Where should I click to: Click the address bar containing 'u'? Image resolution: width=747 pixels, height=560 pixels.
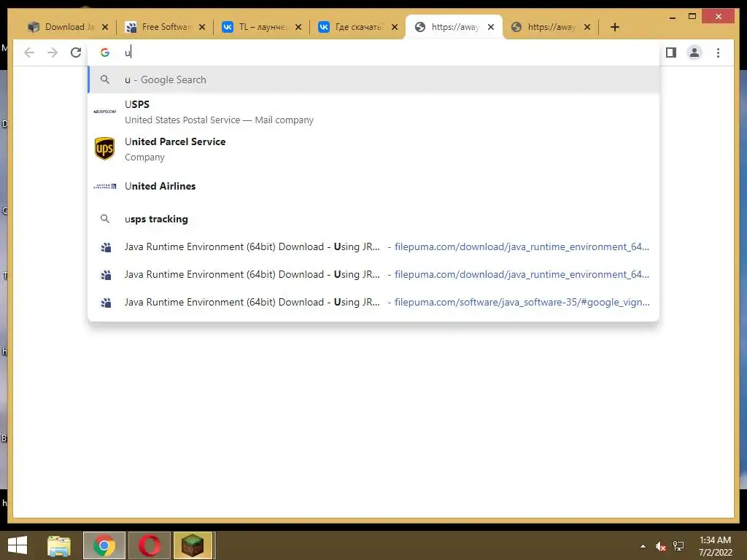[373, 52]
